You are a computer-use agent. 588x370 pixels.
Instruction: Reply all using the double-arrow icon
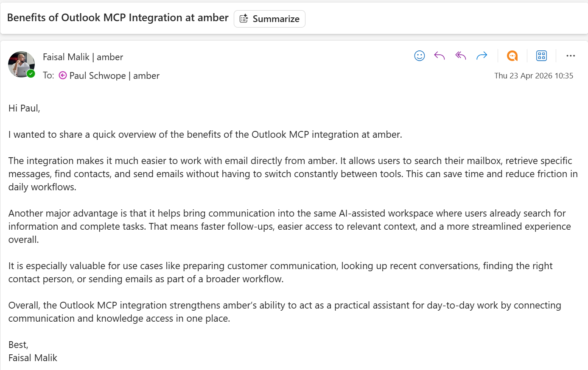[461, 56]
